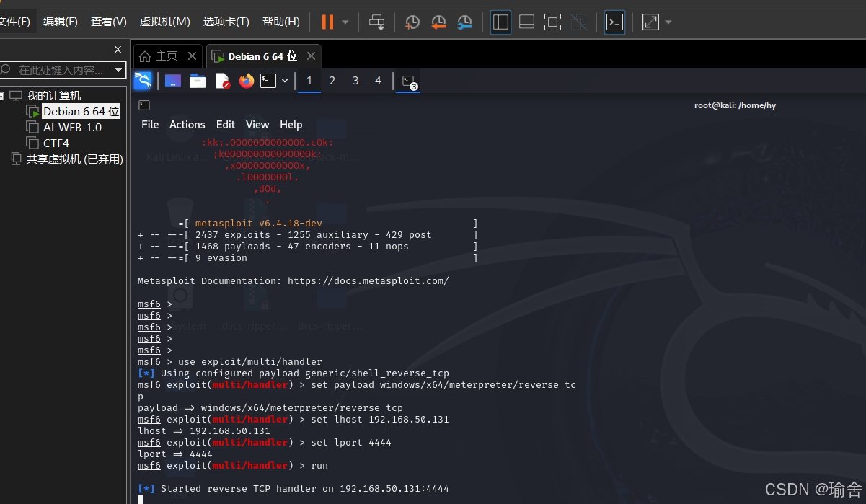This screenshot has height=504, width=866.
Task: Toggle the console view button
Action: [614, 22]
